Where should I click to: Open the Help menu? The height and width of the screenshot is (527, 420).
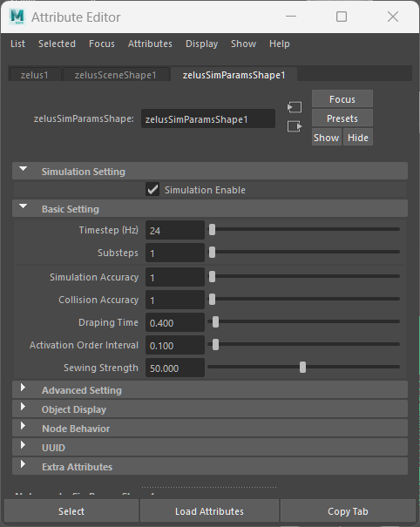(280, 44)
